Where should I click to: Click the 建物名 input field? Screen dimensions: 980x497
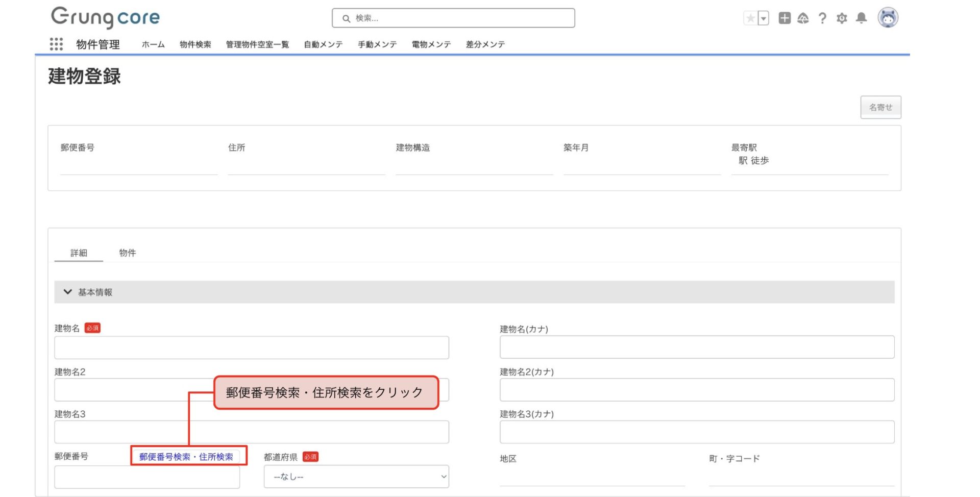pyautogui.click(x=251, y=347)
